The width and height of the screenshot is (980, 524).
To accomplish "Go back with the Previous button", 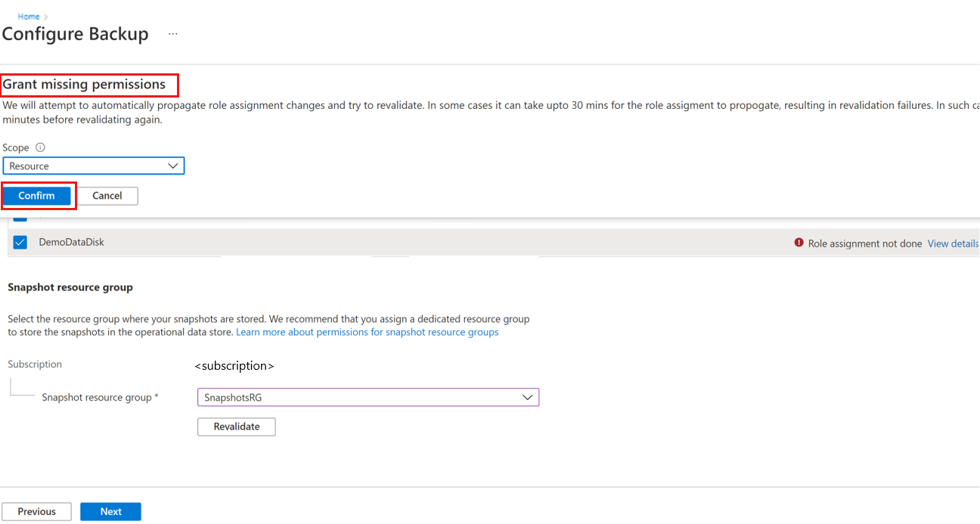I will click(x=36, y=512).
